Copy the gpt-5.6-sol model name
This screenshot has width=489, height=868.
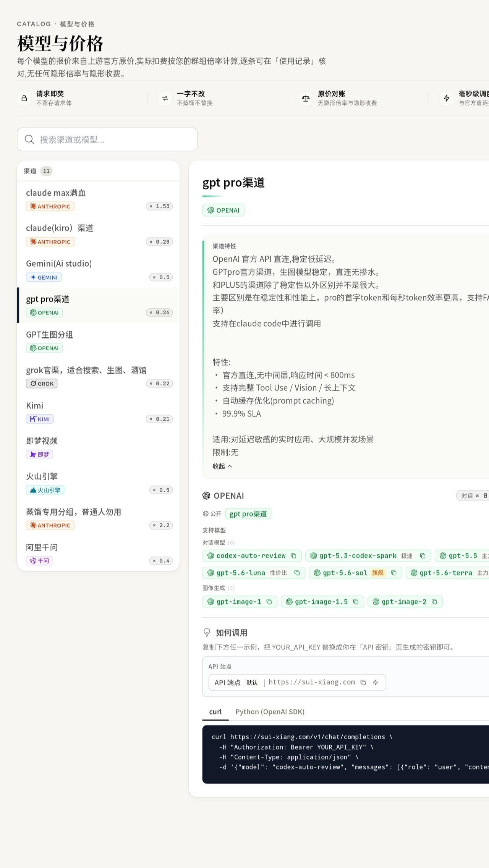coord(393,573)
